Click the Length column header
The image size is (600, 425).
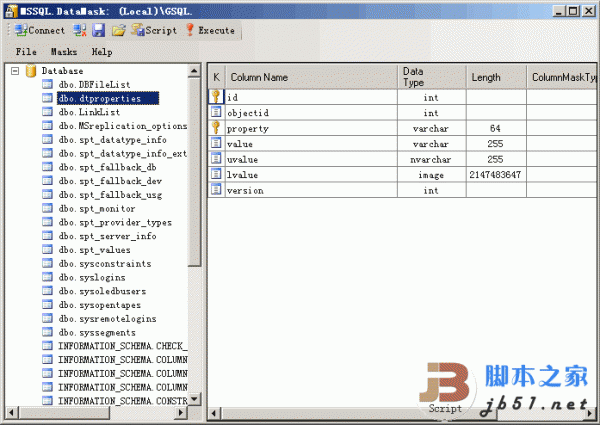pyautogui.click(x=496, y=77)
